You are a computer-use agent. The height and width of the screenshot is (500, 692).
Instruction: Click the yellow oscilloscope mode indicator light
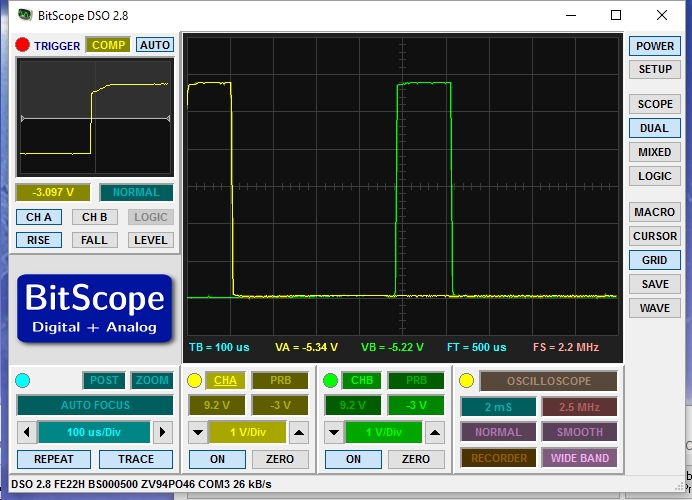(466, 381)
